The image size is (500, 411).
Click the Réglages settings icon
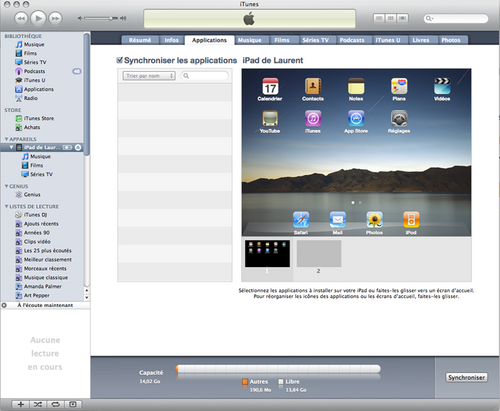click(399, 118)
